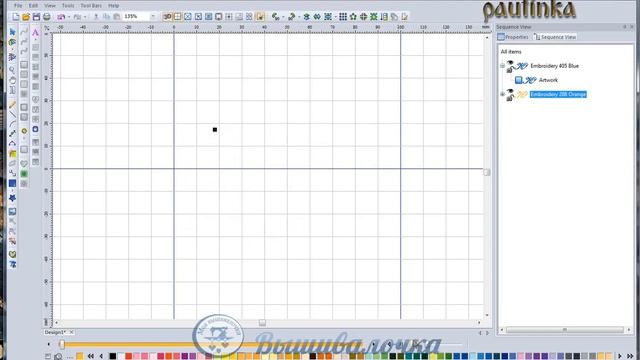The width and height of the screenshot is (640, 360).
Task: Toggle the grid display button in toolbar
Action: [x=178, y=17]
